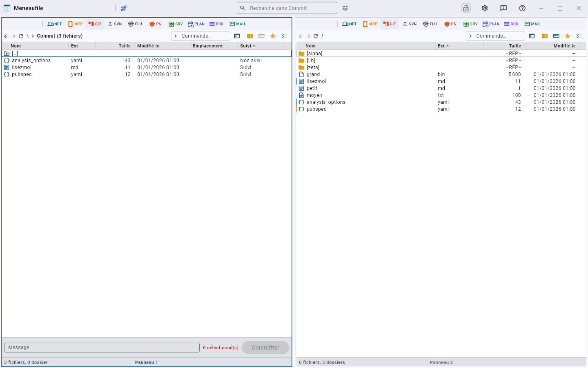Open search filter options icon
This screenshot has width=588, height=368.
[345, 8]
